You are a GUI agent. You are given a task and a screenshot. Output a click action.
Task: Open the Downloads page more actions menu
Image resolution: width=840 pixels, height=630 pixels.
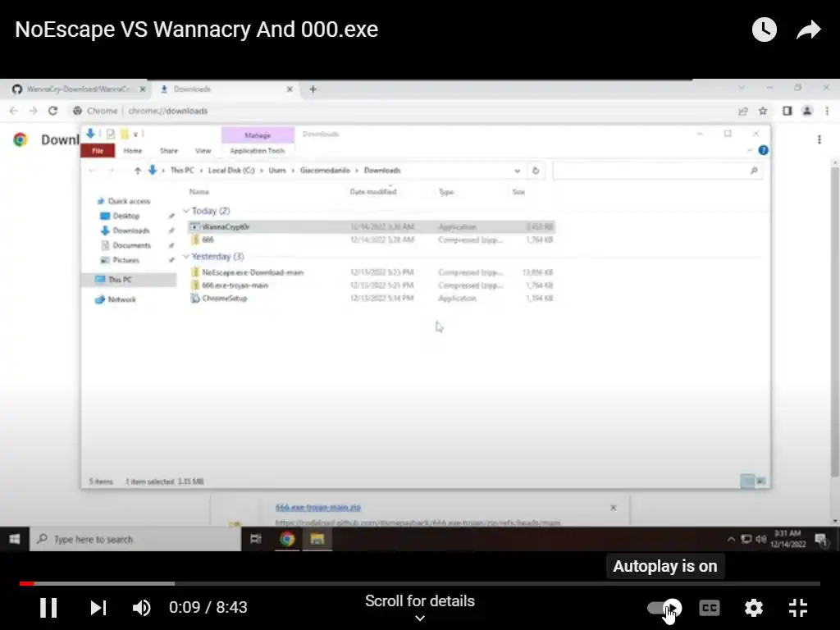819,139
